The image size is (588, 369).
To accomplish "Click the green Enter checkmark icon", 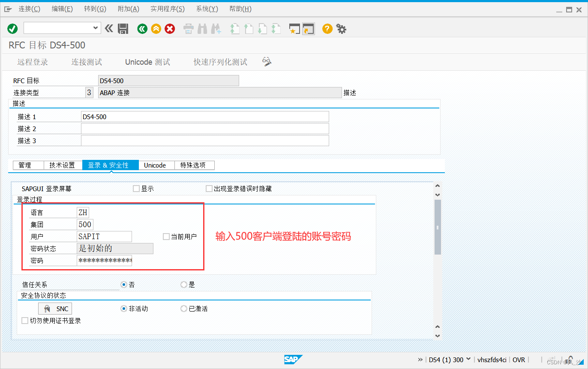I will click(12, 29).
